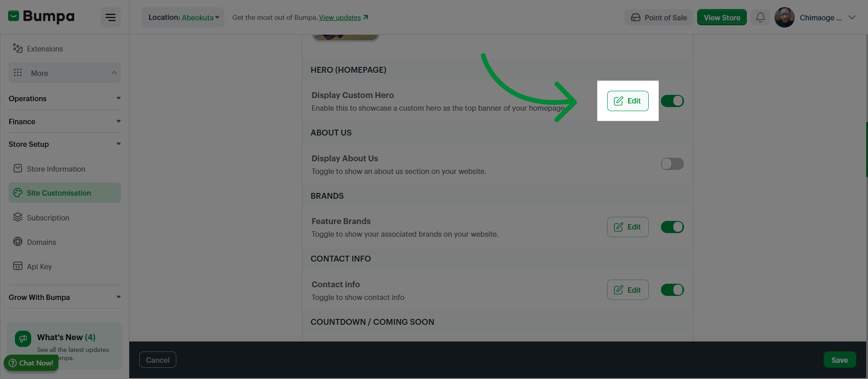868x379 pixels.
Task: Click the Point of Sale icon
Action: pyautogui.click(x=636, y=18)
